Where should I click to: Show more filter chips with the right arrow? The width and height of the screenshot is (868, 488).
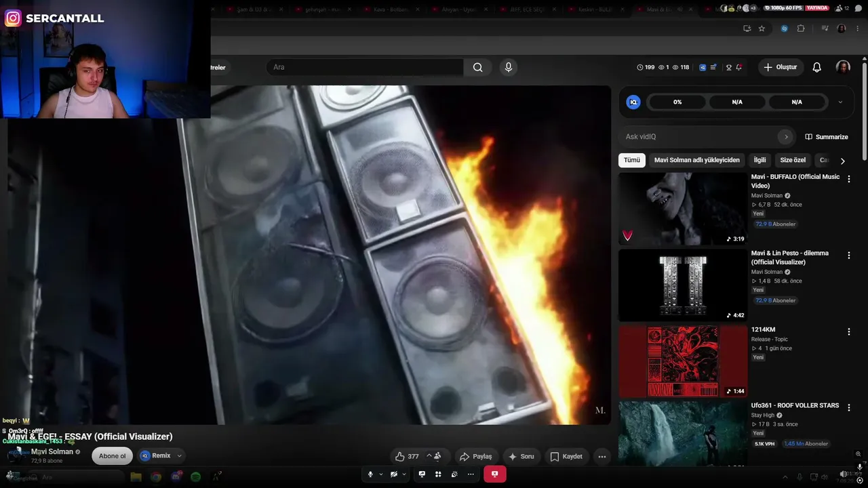(842, 161)
